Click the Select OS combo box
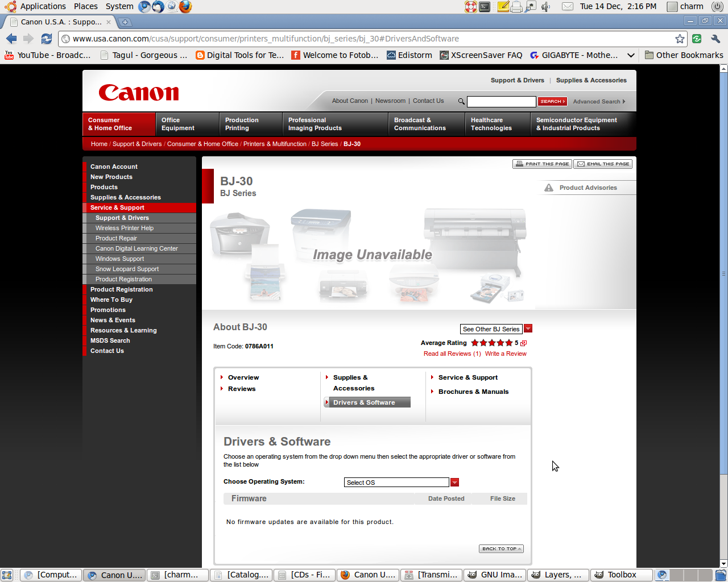 coord(396,482)
